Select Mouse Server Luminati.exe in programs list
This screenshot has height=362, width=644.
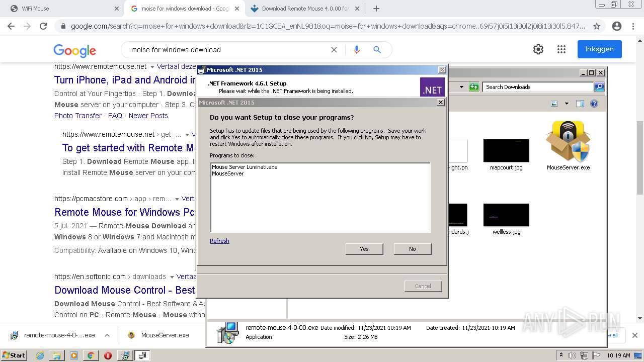(x=245, y=167)
